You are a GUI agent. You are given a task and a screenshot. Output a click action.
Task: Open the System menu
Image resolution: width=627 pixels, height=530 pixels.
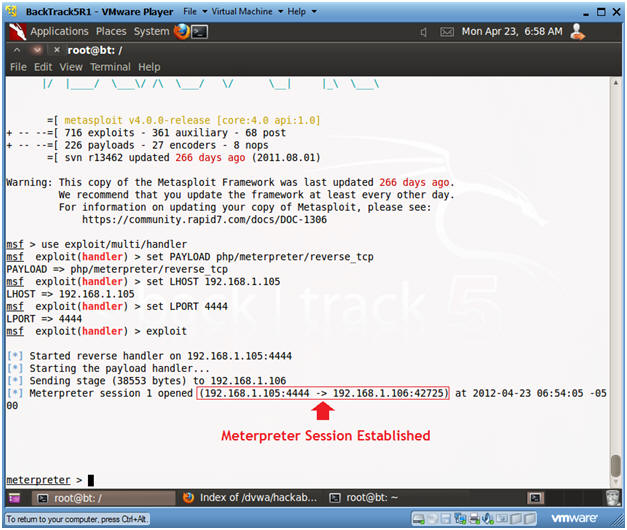click(x=152, y=32)
